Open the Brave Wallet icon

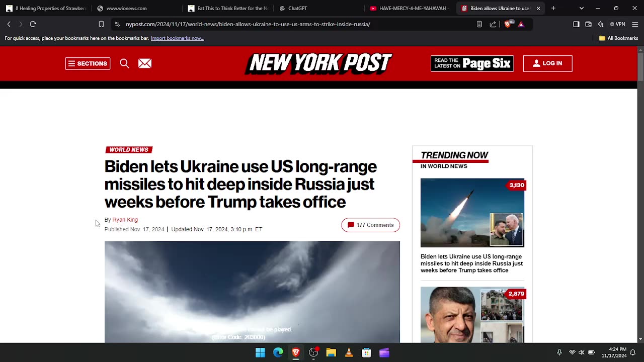[x=588, y=24]
